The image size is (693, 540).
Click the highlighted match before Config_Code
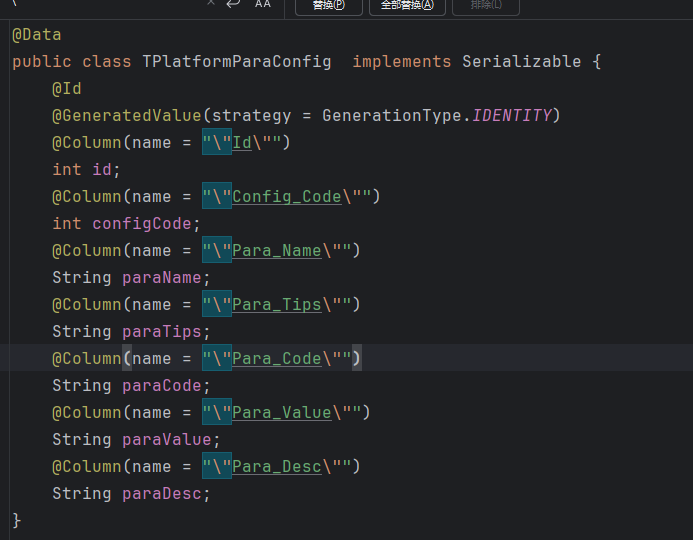coord(217,196)
